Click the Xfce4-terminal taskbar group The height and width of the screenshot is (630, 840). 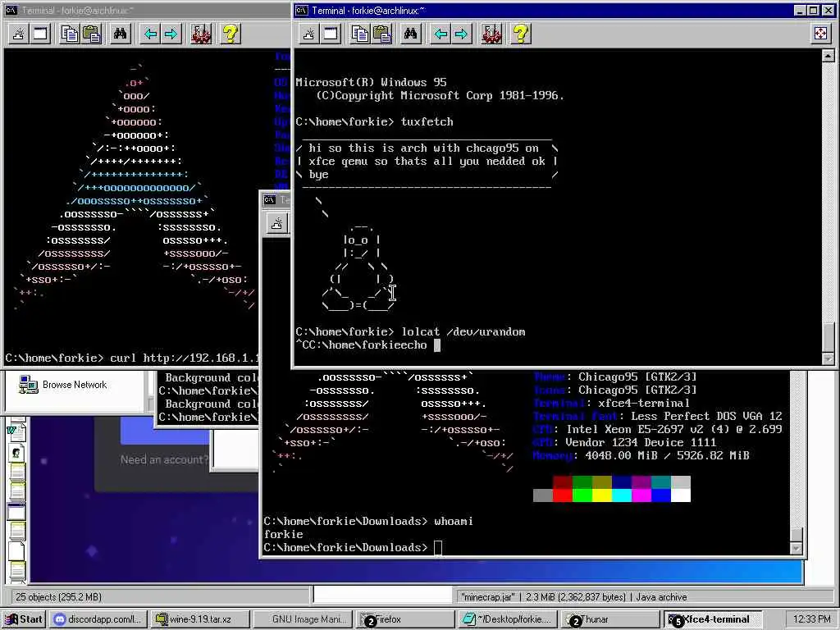(713, 619)
